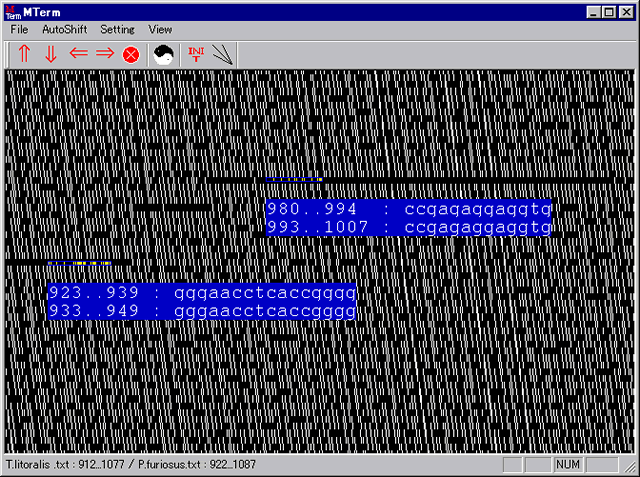Viewport: 640px width, 477px height.
Task: Select the red INI toolbar icon
Action: pyautogui.click(x=196, y=54)
